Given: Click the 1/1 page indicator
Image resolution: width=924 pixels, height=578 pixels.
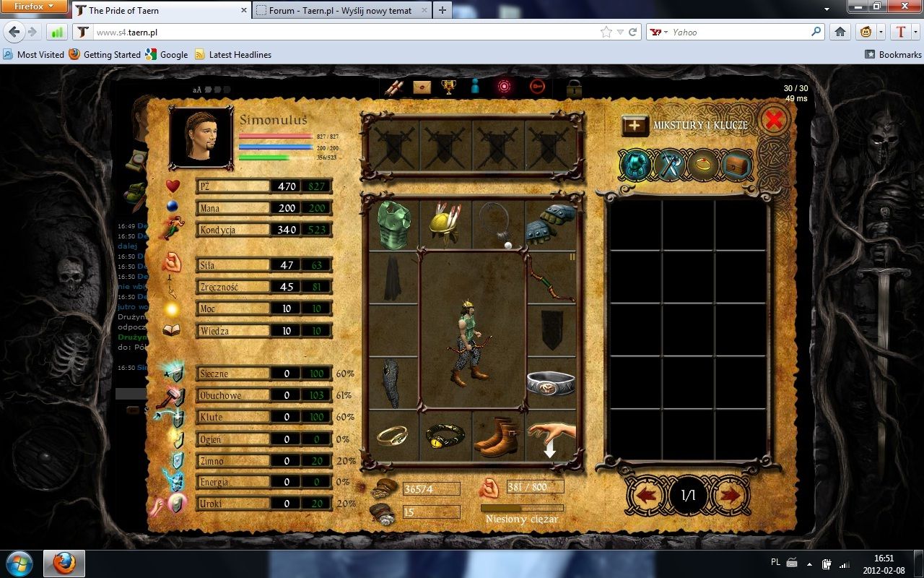Looking at the screenshot, I should pyautogui.click(x=689, y=496).
